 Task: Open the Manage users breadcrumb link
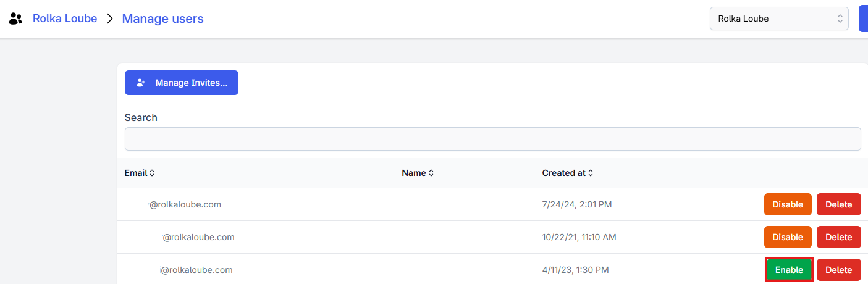tap(162, 19)
